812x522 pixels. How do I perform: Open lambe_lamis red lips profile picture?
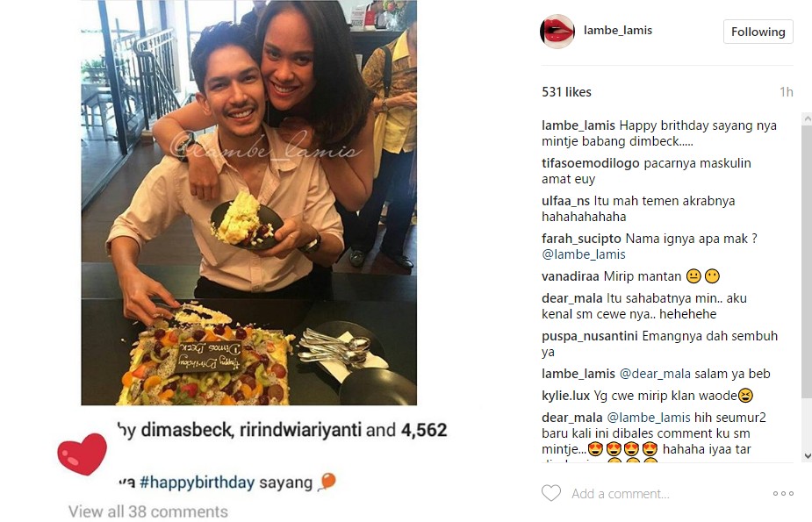(x=557, y=31)
